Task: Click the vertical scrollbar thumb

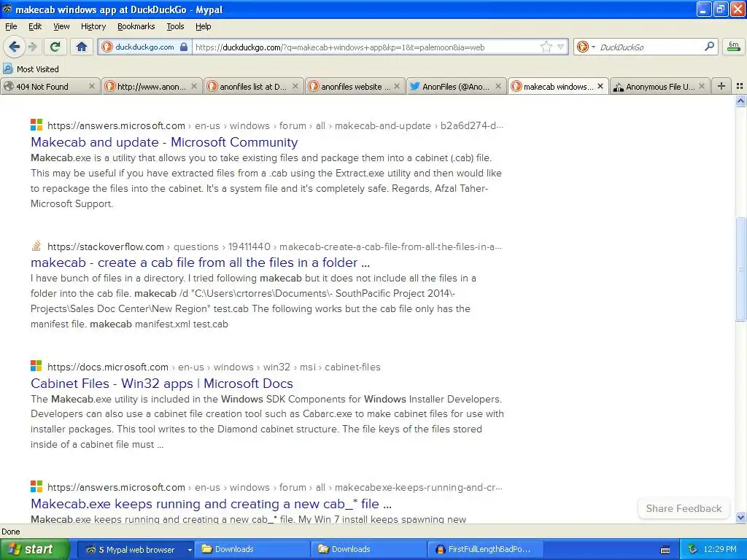Action: pyautogui.click(x=740, y=269)
